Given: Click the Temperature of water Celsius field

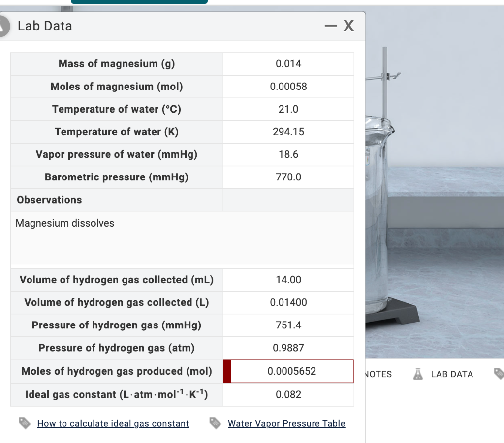Looking at the screenshot, I should click(x=288, y=109).
